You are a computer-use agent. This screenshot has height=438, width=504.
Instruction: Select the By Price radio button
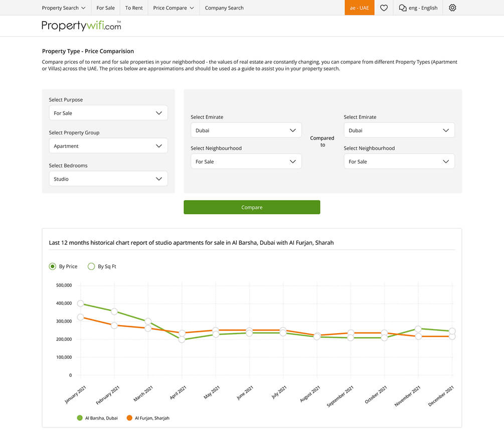point(52,266)
